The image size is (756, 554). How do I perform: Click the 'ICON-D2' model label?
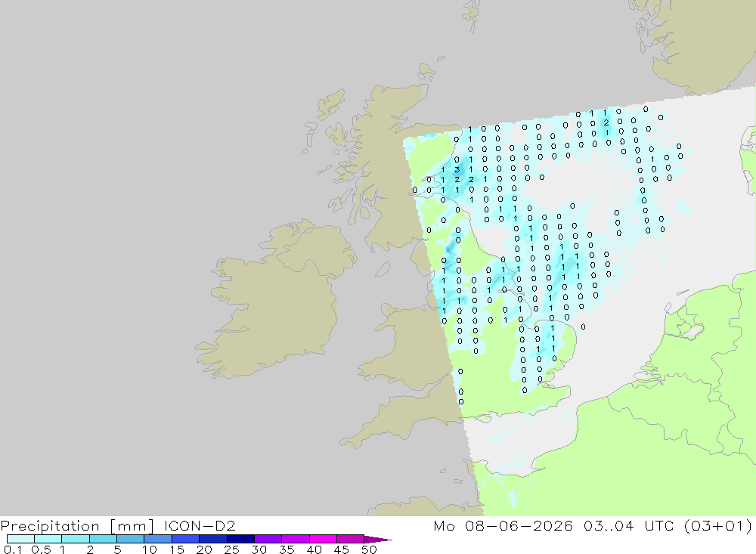(x=200, y=525)
